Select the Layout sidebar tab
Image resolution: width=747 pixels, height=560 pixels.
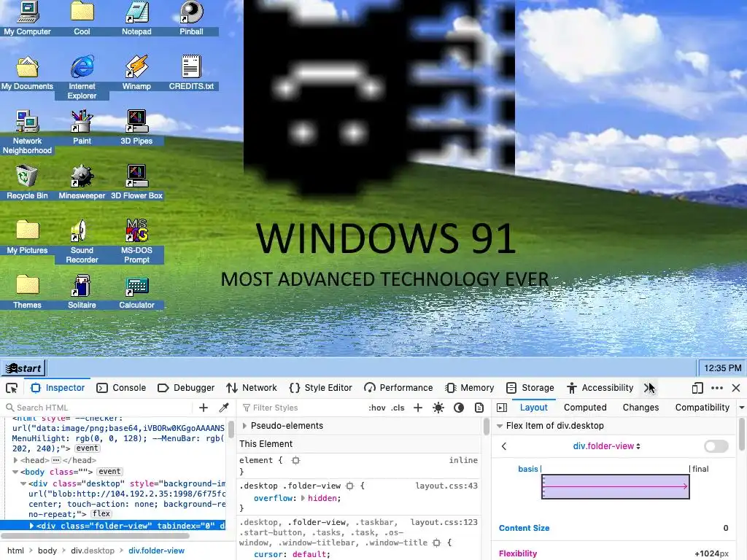coord(533,408)
